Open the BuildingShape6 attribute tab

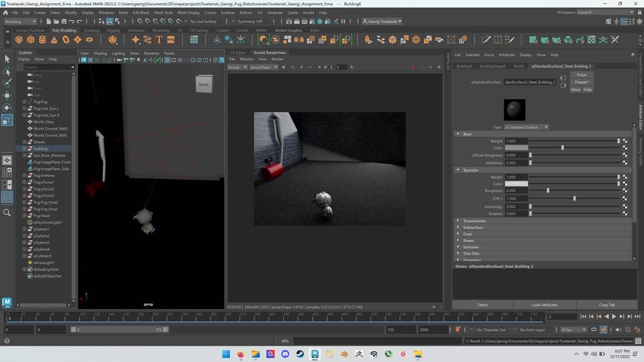(x=493, y=66)
